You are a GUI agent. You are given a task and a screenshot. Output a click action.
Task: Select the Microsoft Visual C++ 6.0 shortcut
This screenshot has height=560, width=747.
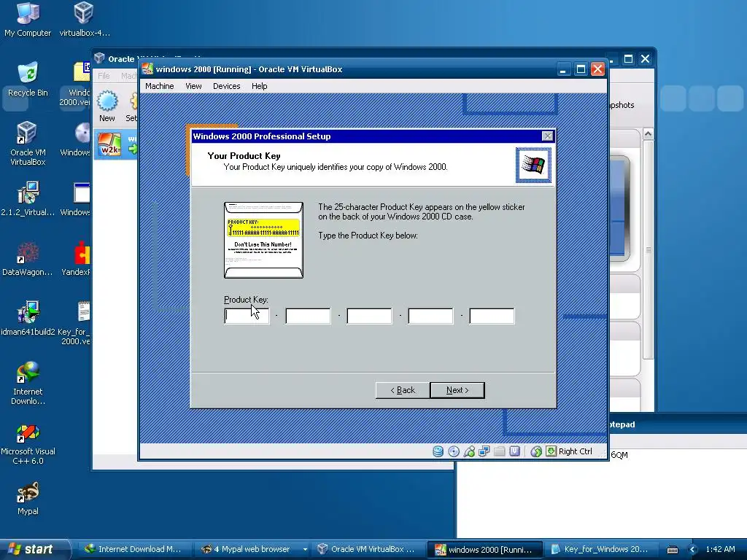click(x=28, y=443)
